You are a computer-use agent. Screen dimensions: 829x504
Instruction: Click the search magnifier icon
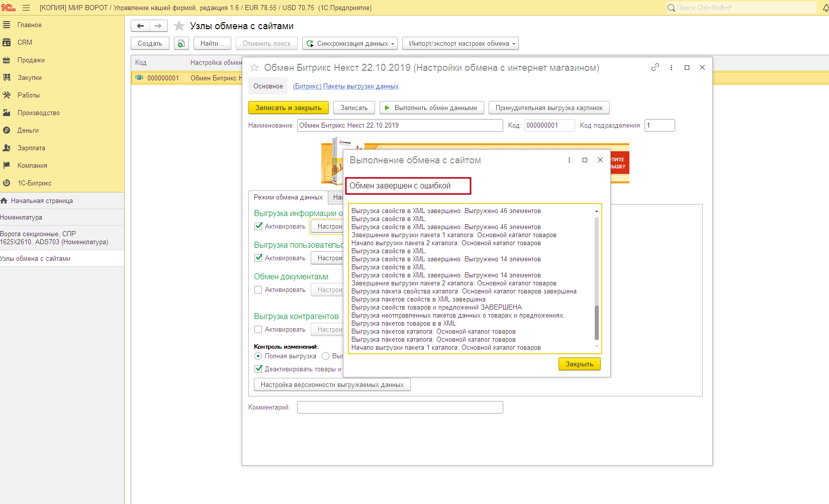pyautogui.click(x=671, y=8)
